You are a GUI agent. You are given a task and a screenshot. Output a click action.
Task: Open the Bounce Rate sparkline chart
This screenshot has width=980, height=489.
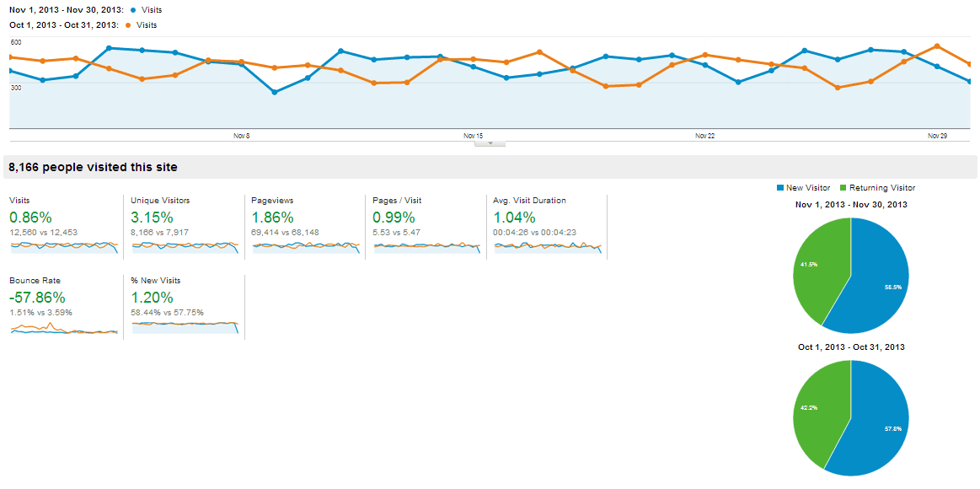[x=64, y=328]
